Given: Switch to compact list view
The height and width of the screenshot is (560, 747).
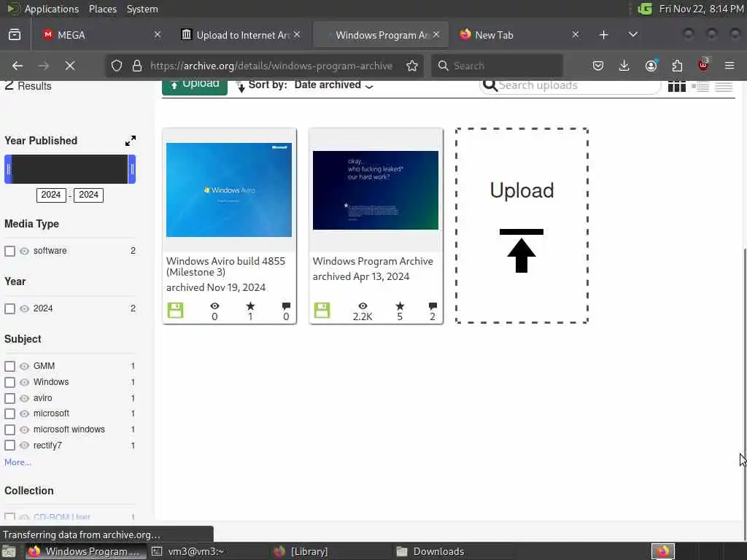Looking at the screenshot, I should pyautogui.click(x=724, y=86).
